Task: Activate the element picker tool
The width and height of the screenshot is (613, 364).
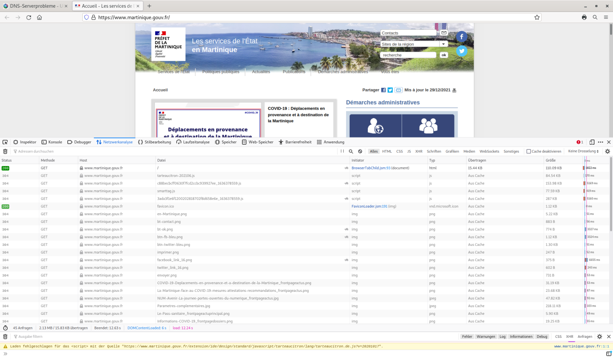Action: point(5,142)
